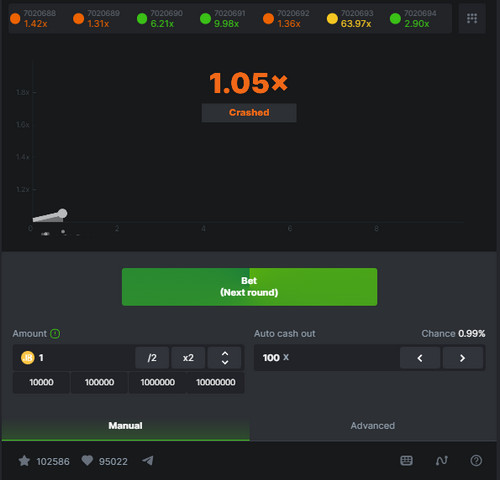500x480 pixels.
Task: Click the heart likes icon
Action: tap(87, 461)
